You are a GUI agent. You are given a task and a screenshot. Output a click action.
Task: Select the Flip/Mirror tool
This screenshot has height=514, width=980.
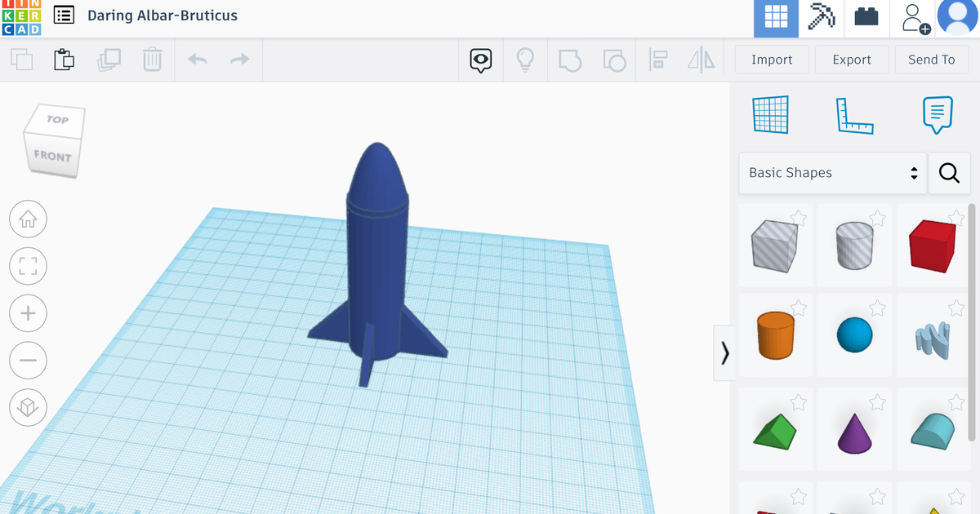click(701, 59)
